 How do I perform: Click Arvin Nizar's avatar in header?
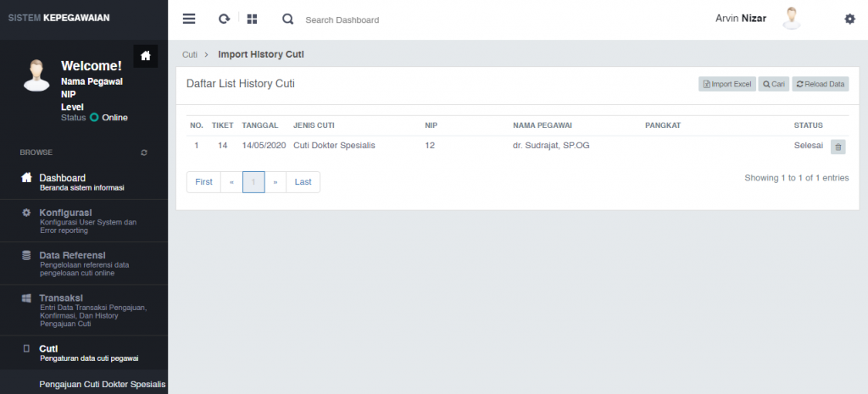coord(792,19)
